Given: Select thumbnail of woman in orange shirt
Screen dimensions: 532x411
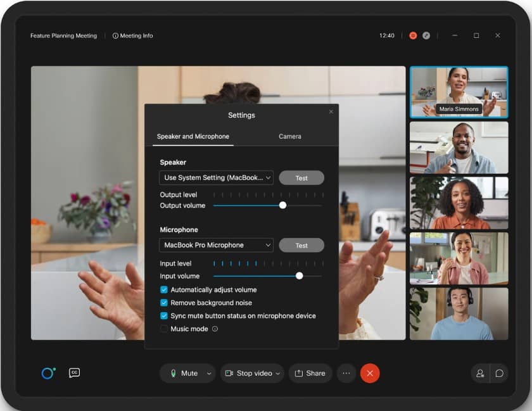Looking at the screenshot, I should click(x=459, y=203).
